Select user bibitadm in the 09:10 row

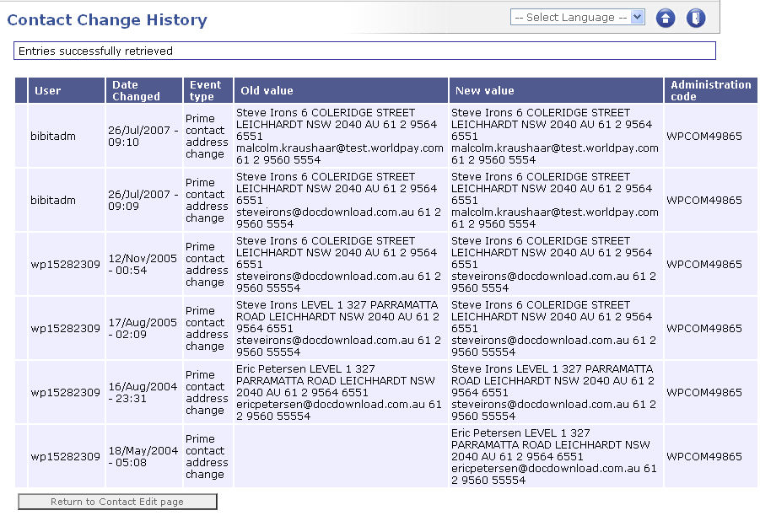53,136
